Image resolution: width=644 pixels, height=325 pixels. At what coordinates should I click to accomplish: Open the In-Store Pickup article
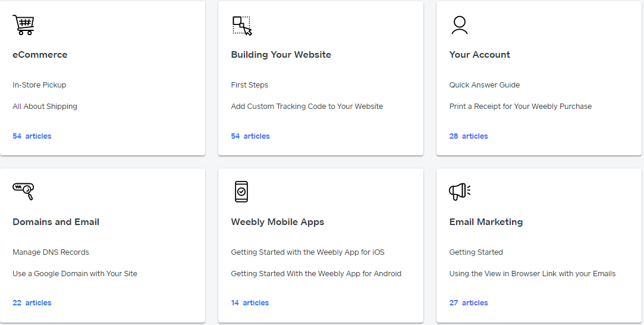coord(39,85)
